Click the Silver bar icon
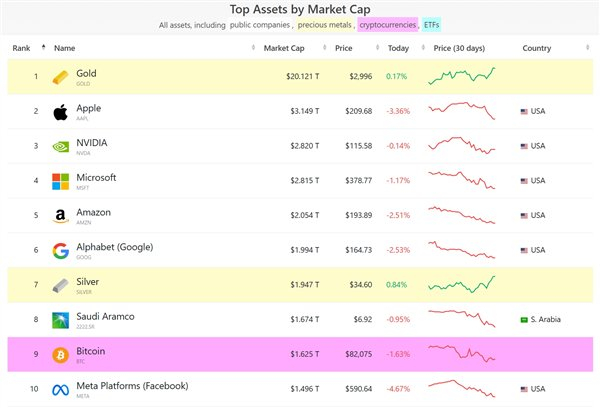This screenshot has width=600, height=408. [x=61, y=286]
